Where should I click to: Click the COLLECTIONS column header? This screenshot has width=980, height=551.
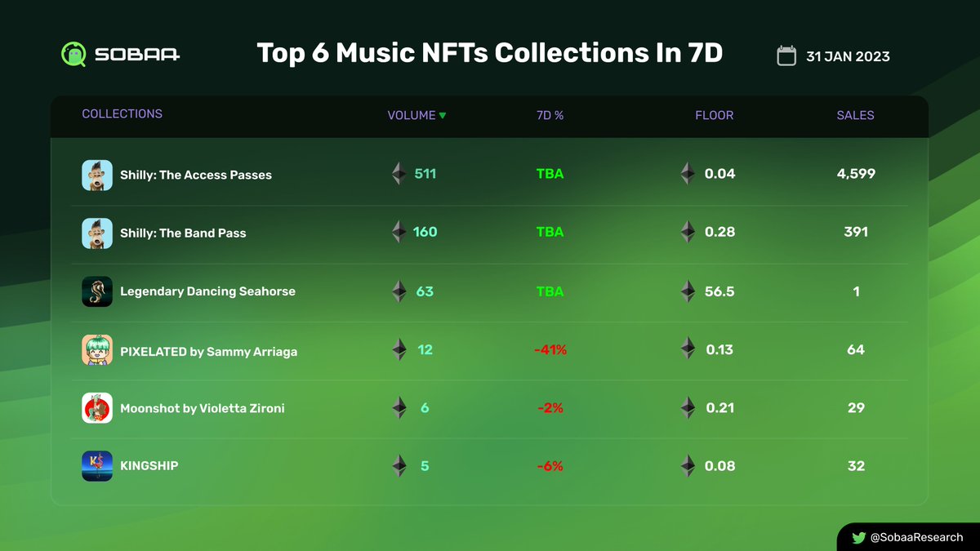(122, 114)
